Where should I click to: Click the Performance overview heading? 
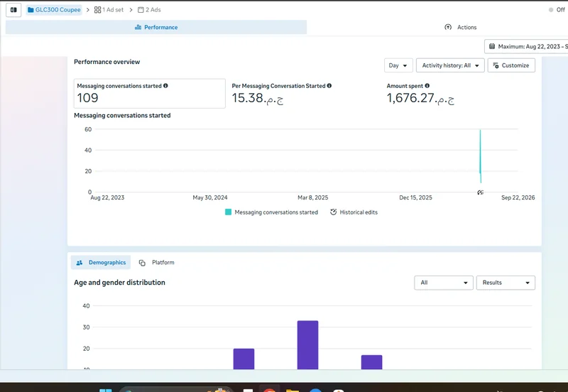point(107,62)
